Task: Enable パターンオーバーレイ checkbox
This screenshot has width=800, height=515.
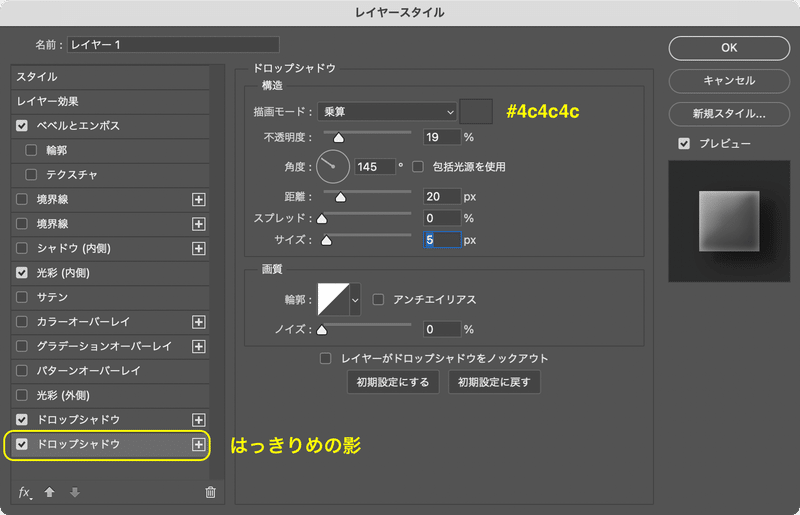Action: tap(22, 371)
